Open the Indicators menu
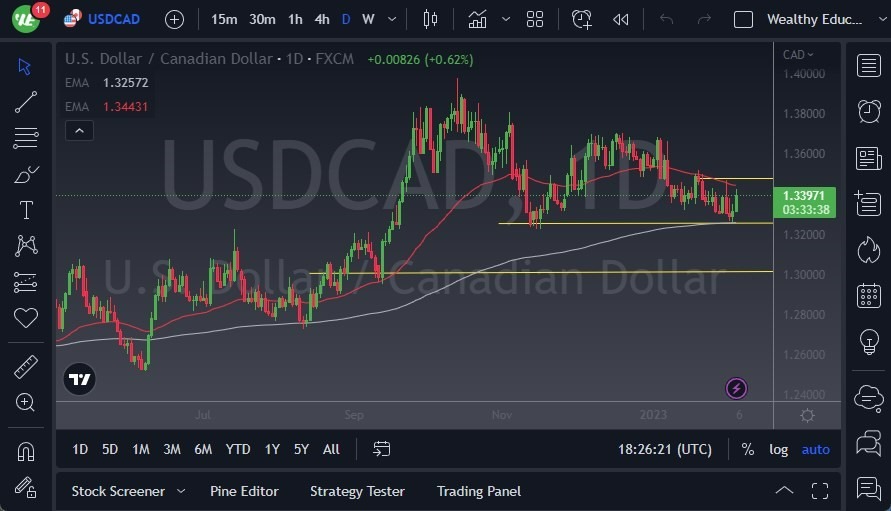This screenshot has height=511, width=891. pyautogui.click(x=477, y=19)
